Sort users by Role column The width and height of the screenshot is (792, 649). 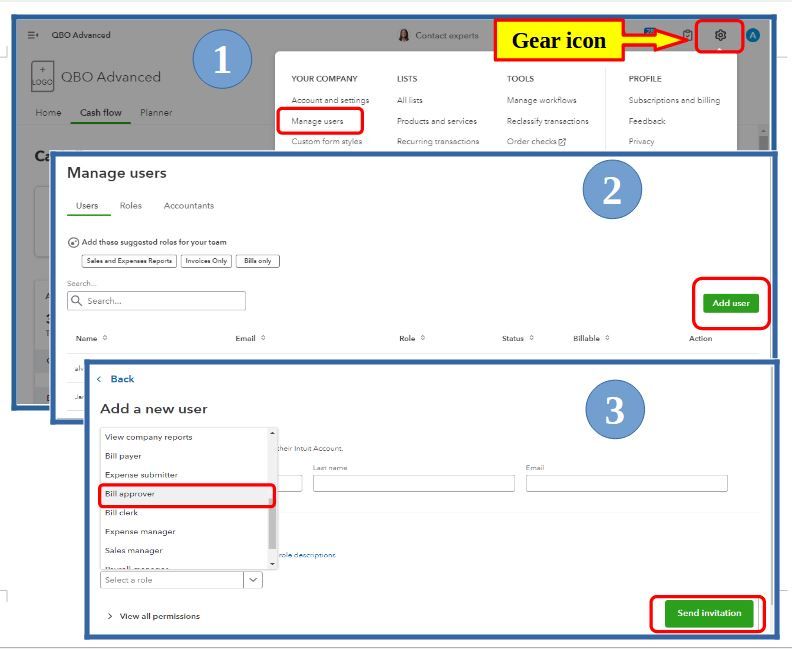(423, 338)
